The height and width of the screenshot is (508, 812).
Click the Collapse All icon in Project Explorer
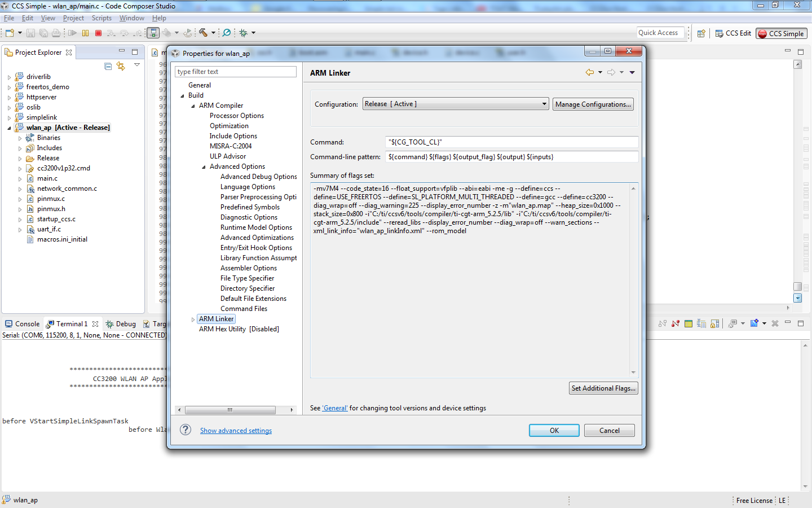[x=108, y=66]
